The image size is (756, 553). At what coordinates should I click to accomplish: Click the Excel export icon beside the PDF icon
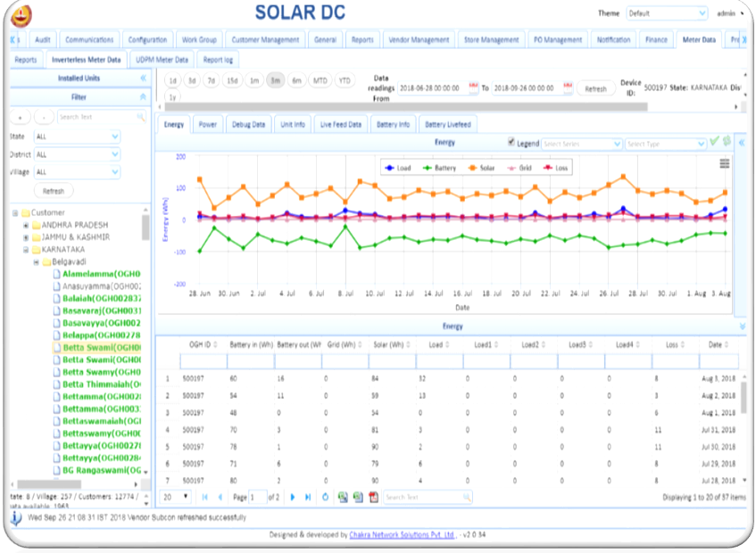(358, 497)
